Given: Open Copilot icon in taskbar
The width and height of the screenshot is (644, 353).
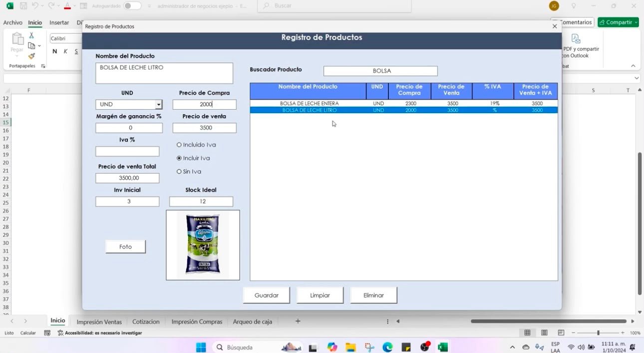Looking at the screenshot, I should pos(332,347).
